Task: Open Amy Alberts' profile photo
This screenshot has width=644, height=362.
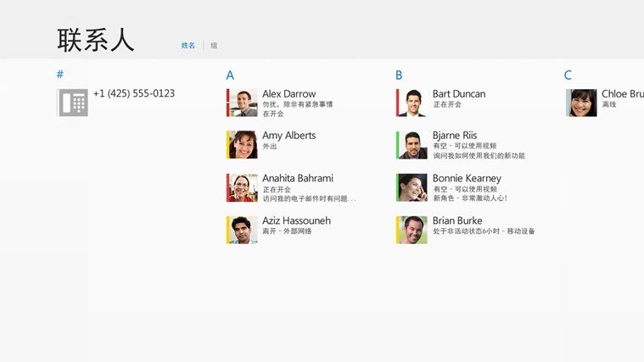Action: point(244,144)
